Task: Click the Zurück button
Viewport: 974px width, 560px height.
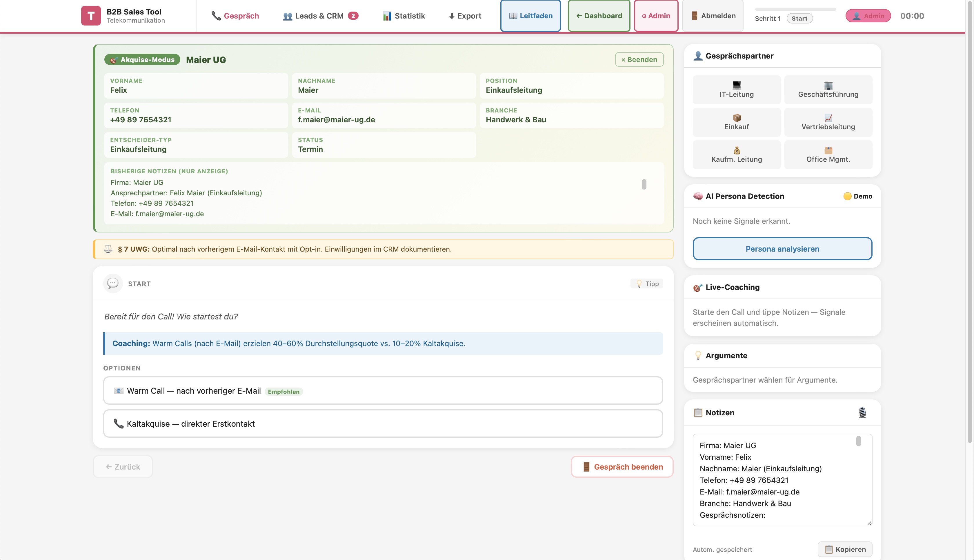Action: (x=123, y=467)
